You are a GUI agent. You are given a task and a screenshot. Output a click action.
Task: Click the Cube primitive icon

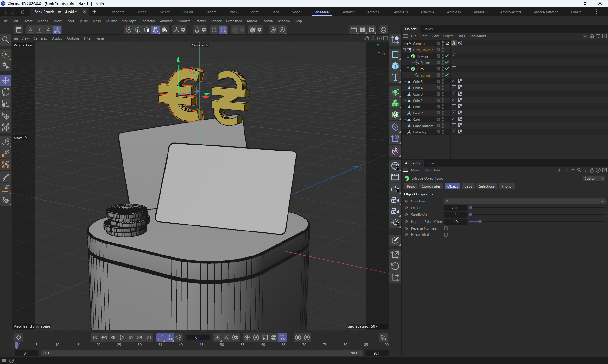(x=395, y=66)
